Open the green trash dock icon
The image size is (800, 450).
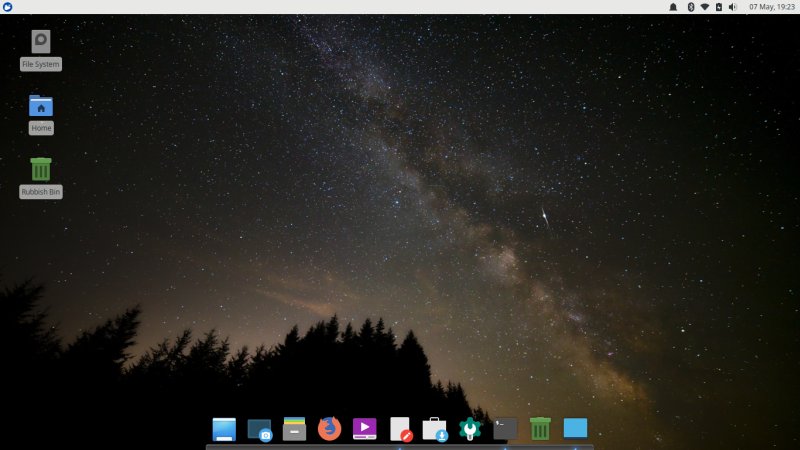tap(540, 429)
